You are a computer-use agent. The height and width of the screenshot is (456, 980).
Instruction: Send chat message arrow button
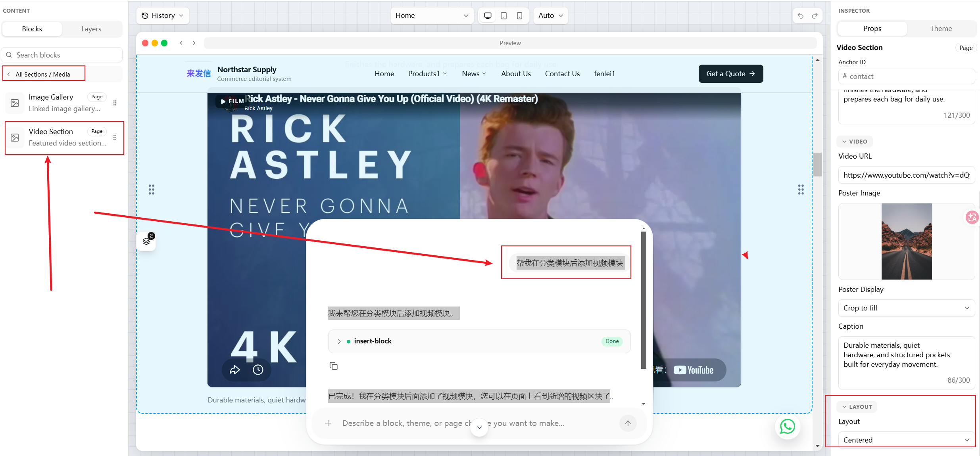(628, 423)
